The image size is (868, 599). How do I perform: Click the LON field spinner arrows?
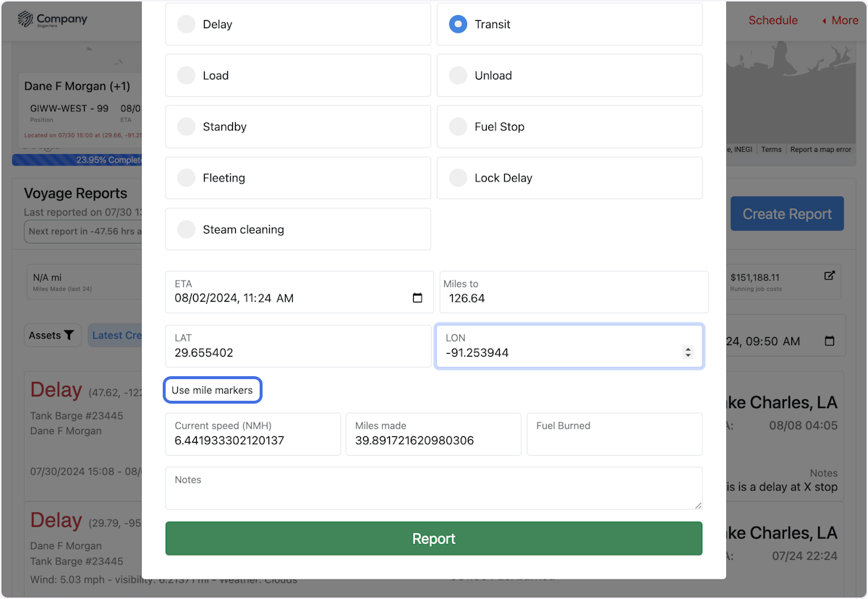(x=688, y=352)
